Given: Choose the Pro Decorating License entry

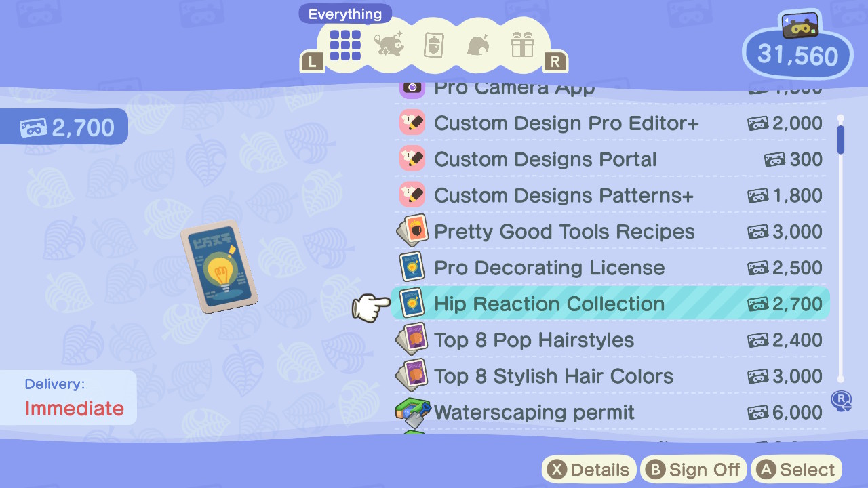Looking at the screenshot, I should 610,267.
